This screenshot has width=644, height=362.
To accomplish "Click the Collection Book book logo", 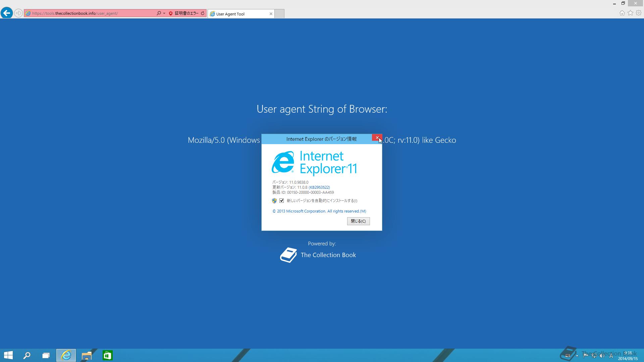I will [288, 255].
